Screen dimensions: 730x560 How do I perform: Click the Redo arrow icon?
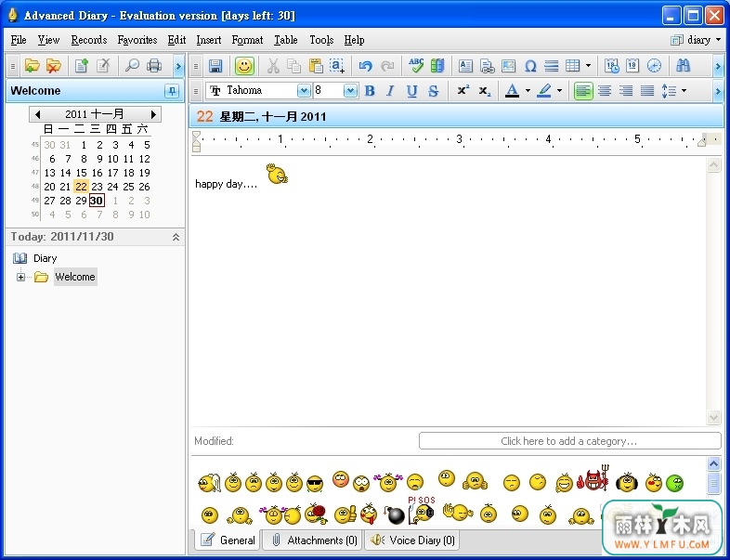[x=387, y=66]
